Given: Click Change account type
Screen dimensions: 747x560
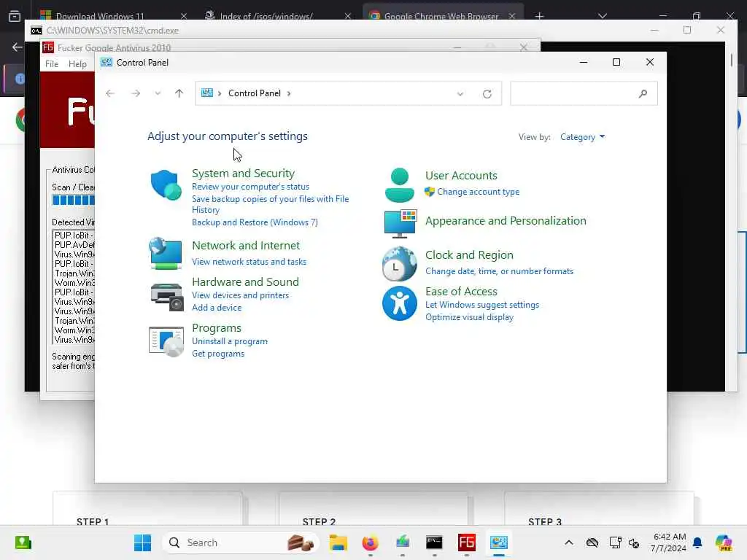Looking at the screenshot, I should pyautogui.click(x=479, y=192).
